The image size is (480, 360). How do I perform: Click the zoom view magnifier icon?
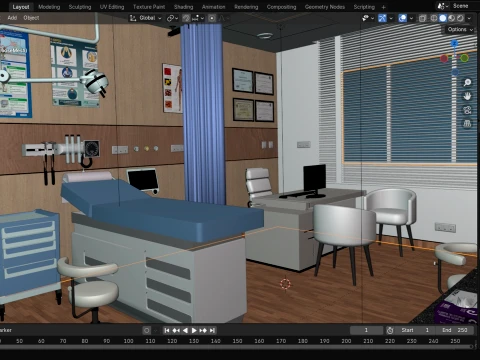coord(467,82)
